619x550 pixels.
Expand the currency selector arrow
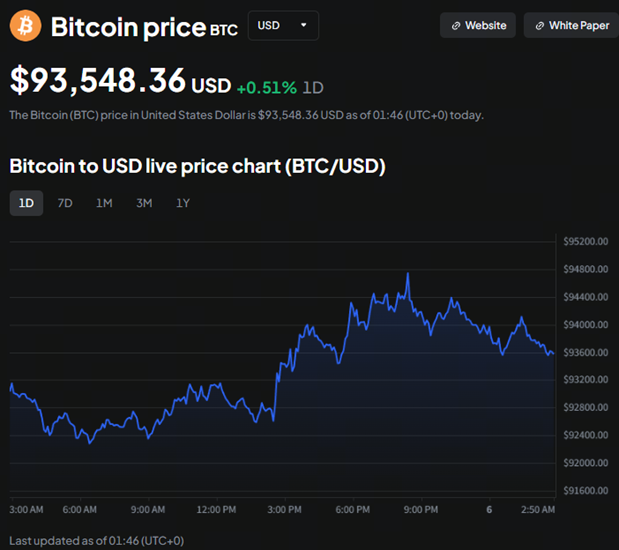(303, 26)
